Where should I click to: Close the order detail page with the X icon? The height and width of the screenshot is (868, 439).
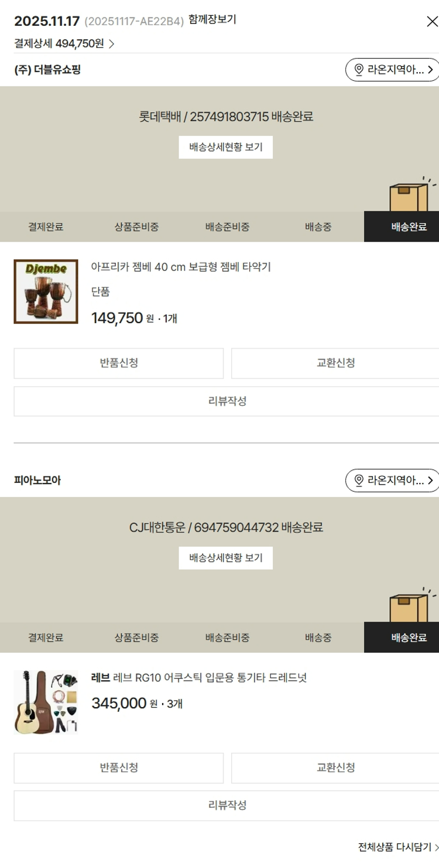pyautogui.click(x=432, y=22)
